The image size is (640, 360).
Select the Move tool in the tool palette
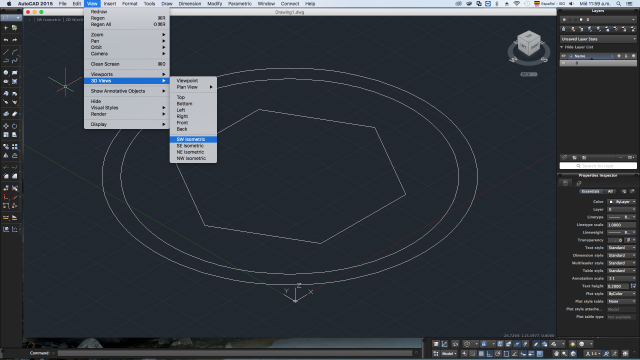click(6, 126)
